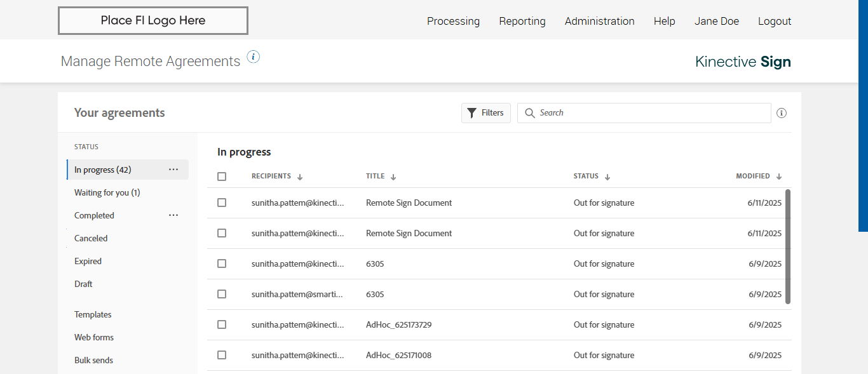
Task: Click the magnifying glass search icon
Action: coord(530,113)
